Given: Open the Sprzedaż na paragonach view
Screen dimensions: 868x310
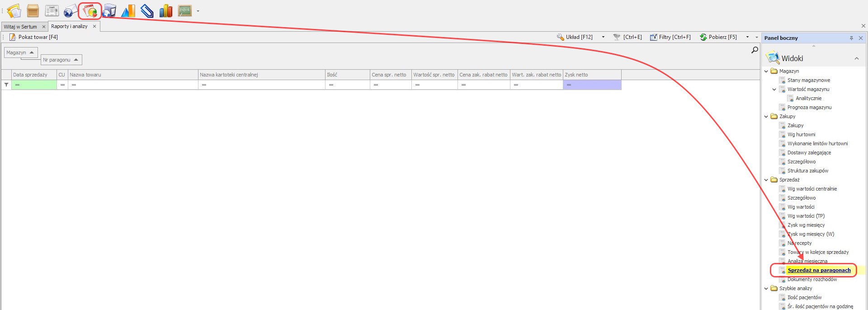Looking at the screenshot, I should (x=819, y=270).
